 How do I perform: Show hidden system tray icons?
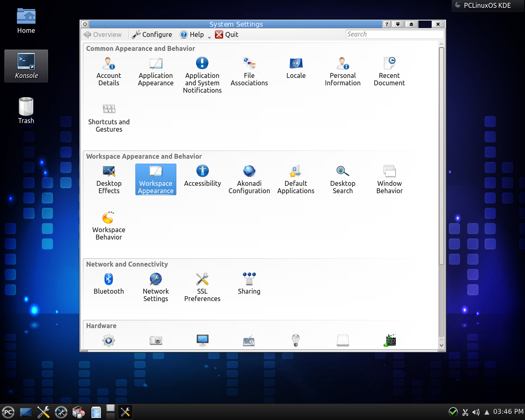487,412
